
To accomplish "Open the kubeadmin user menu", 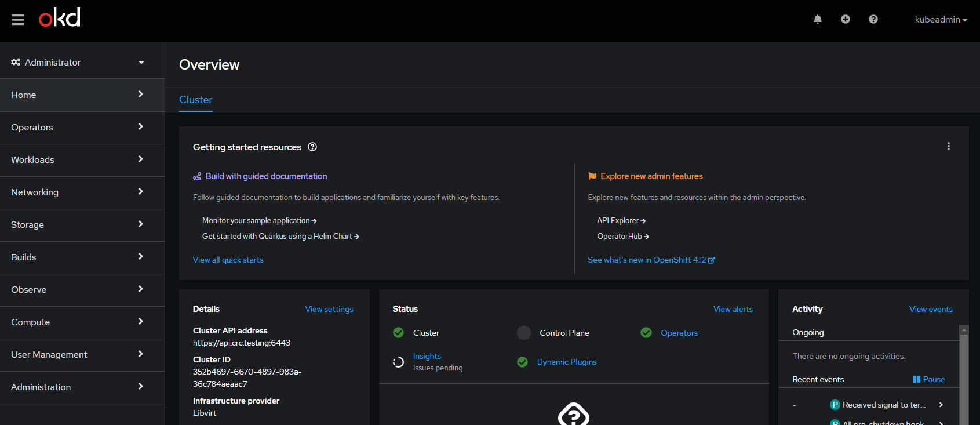I will 941,19.
